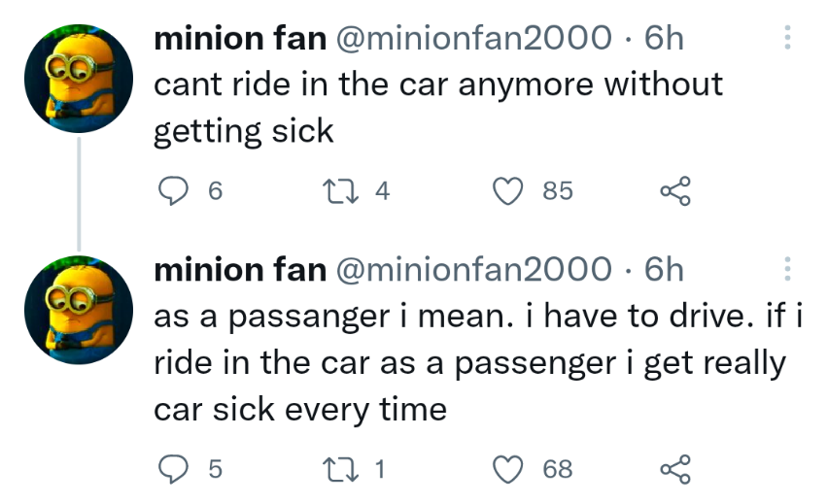Viewport: 828px width, 504px height.
Task: Open more options menu on second tweet
Action: pyautogui.click(x=787, y=269)
